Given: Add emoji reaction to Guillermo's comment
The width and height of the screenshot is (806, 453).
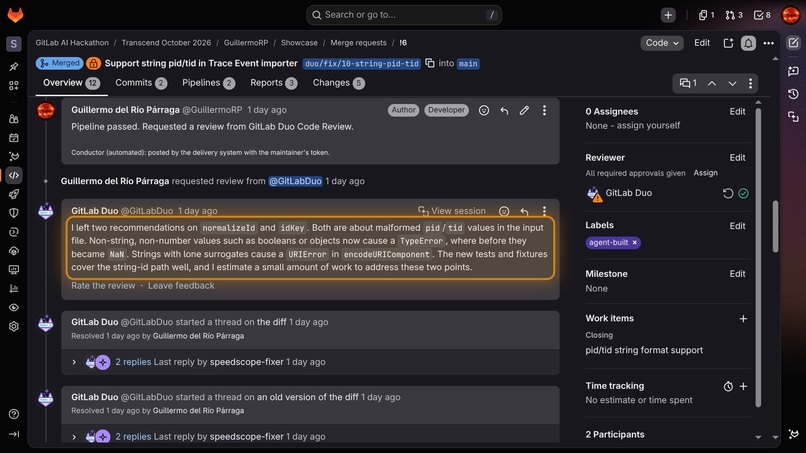Looking at the screenshot, I should click(x=484, y=110).
